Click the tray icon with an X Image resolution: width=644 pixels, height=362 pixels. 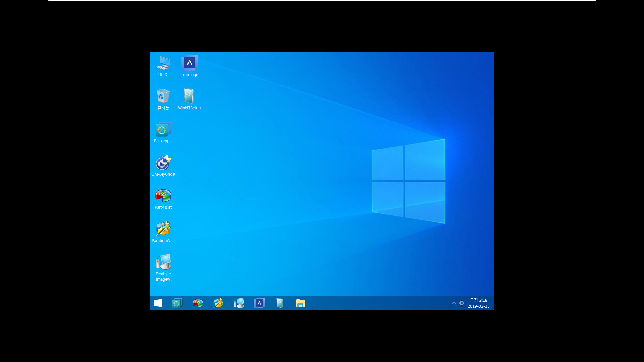pos(462,303)
